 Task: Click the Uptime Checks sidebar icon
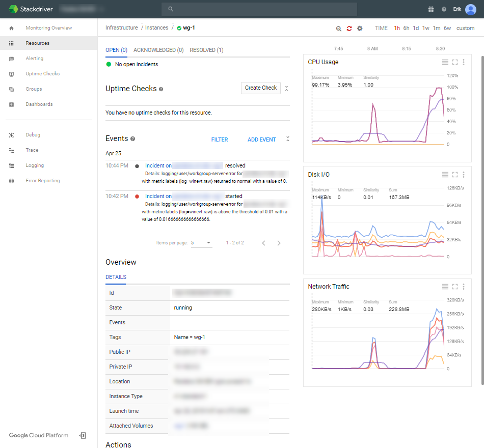pos(11,74)
